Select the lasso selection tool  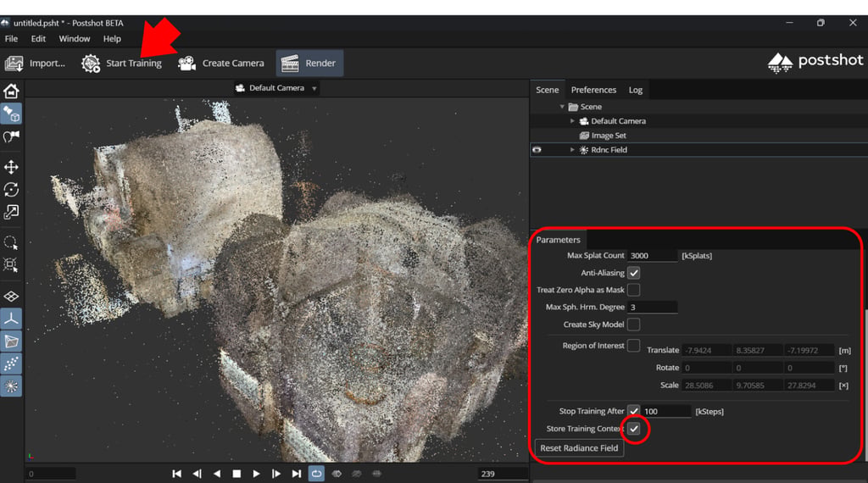coord(11,242)
